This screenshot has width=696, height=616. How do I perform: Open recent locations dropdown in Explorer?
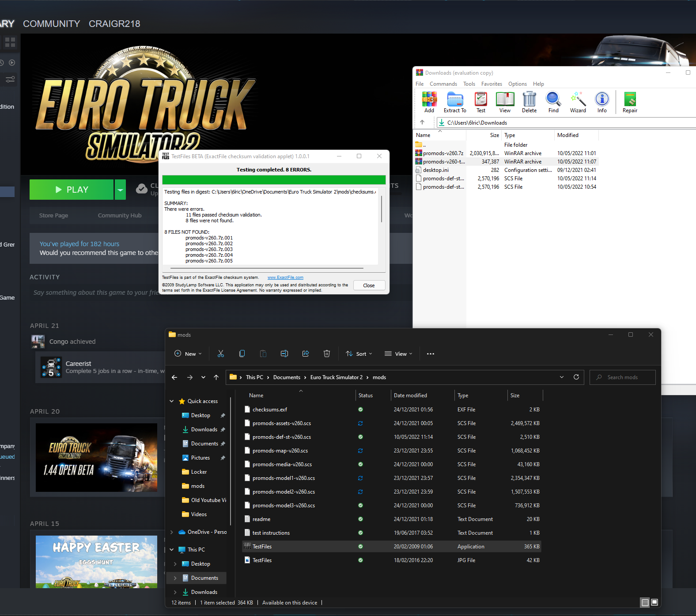point(203,377)
